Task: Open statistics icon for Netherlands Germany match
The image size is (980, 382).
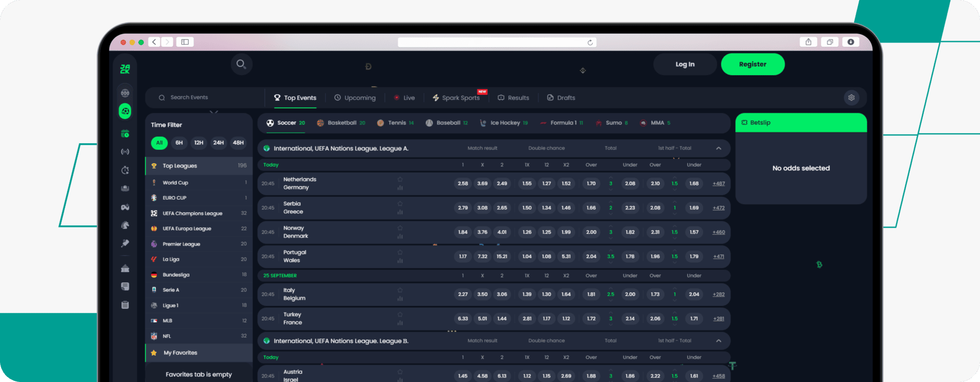Action: coord(400,188)
